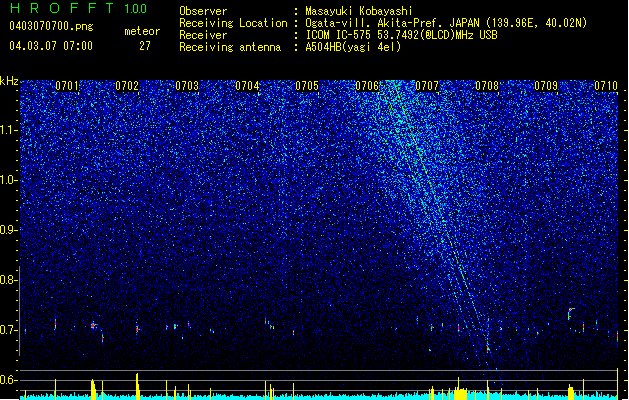Click the Observer label
Screen dimensions: 629x400
203,11
